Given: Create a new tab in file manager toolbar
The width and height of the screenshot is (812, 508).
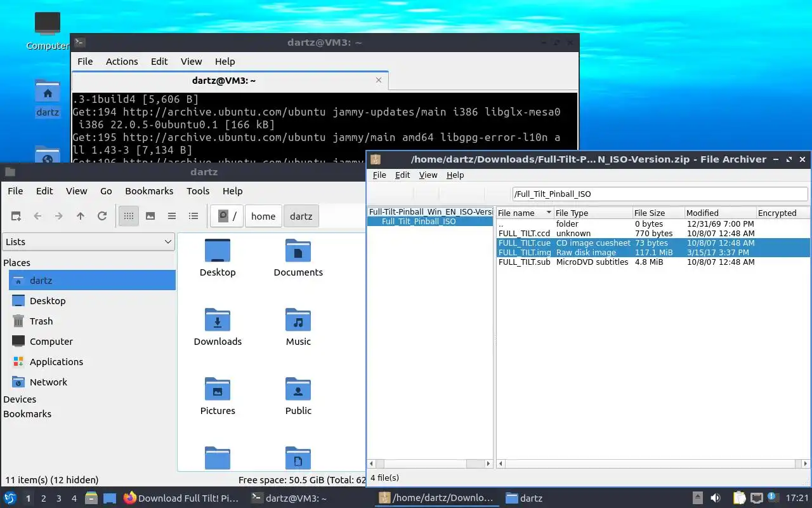Looking at the screenshot, I should point(16,216).
